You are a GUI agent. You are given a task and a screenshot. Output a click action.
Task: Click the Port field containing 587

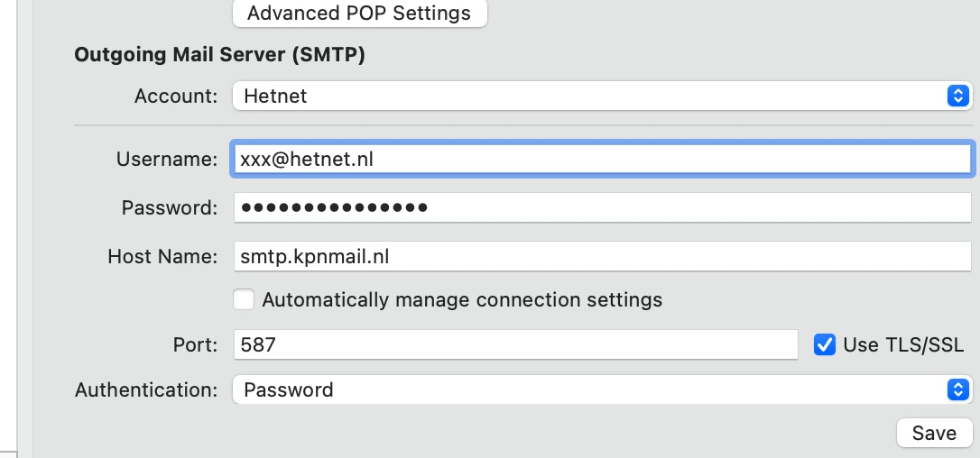[515, 343]
